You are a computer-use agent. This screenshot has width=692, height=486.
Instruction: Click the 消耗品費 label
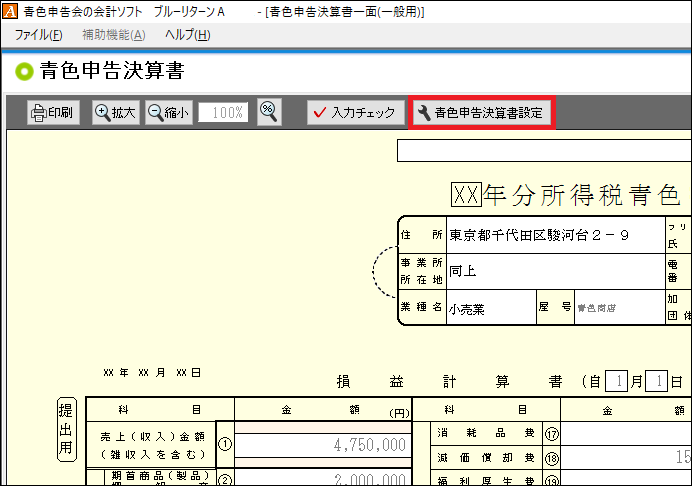tap(486, 433)
